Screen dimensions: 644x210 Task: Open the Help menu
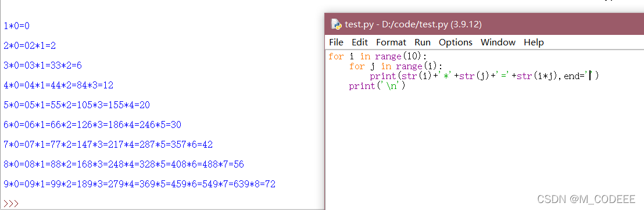(x=534, y=42)
